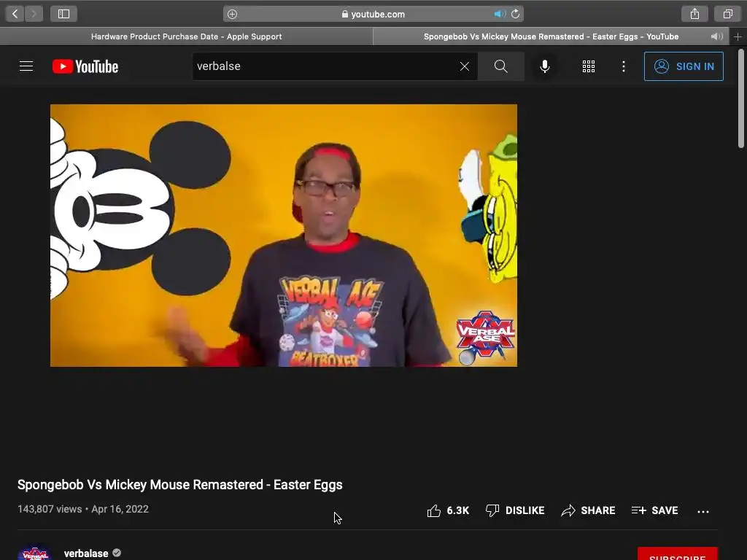
Task: Share the video
Action: [588, 510]
